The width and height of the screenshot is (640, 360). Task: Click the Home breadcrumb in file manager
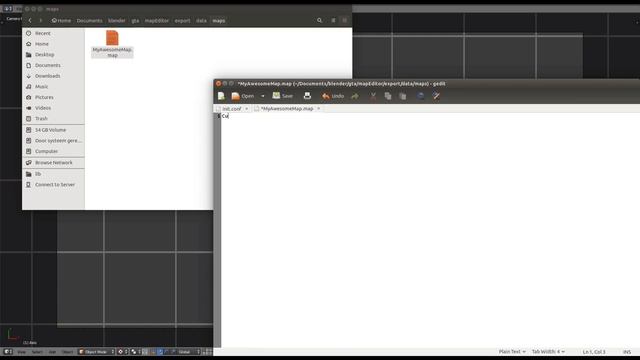coord(61,20)
